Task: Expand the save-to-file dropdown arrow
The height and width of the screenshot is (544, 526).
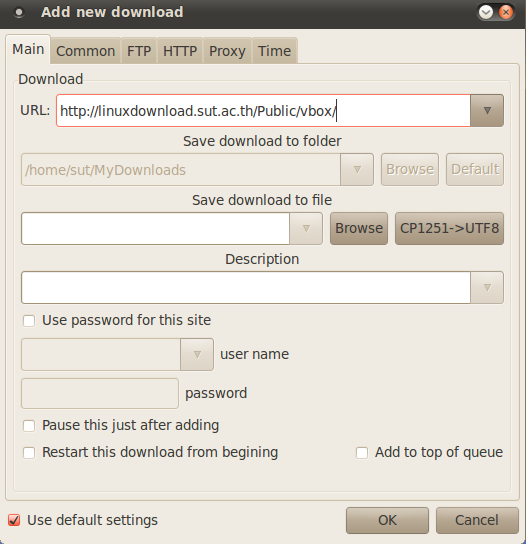Action: pyautogui.click(x=306, y=228)
